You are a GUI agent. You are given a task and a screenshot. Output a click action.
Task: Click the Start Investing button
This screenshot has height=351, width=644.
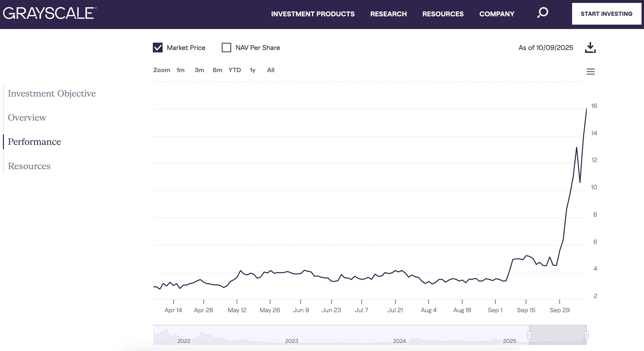[606, 14]
